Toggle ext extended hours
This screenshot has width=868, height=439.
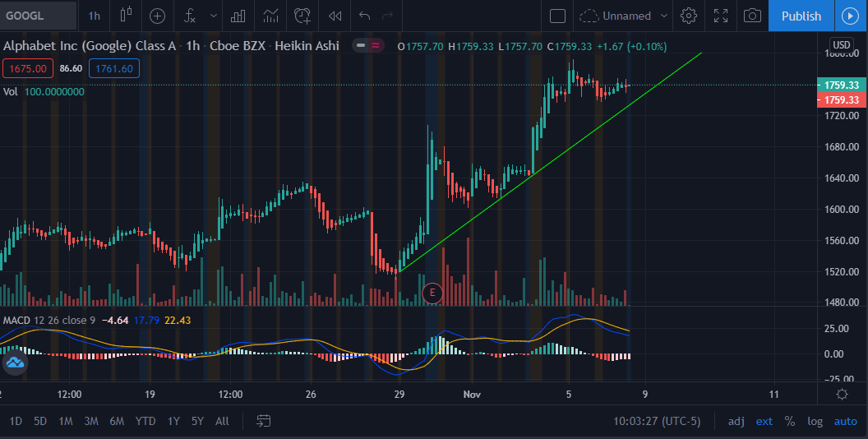pos(764,421)
